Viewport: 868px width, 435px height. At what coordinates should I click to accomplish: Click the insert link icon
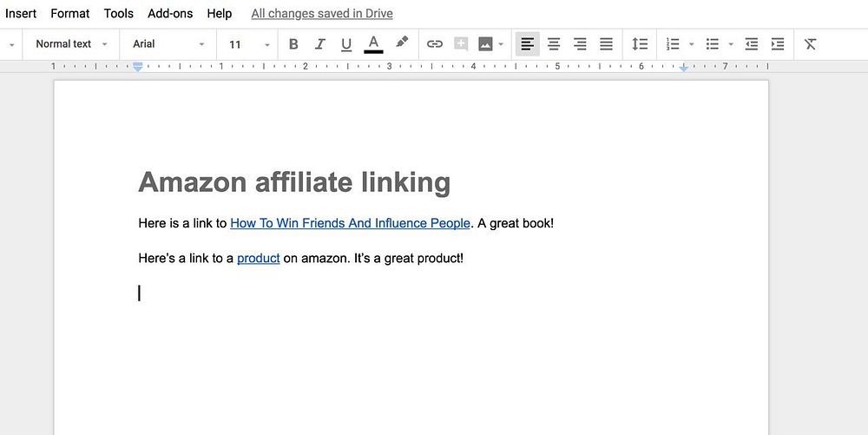point(435,44)
